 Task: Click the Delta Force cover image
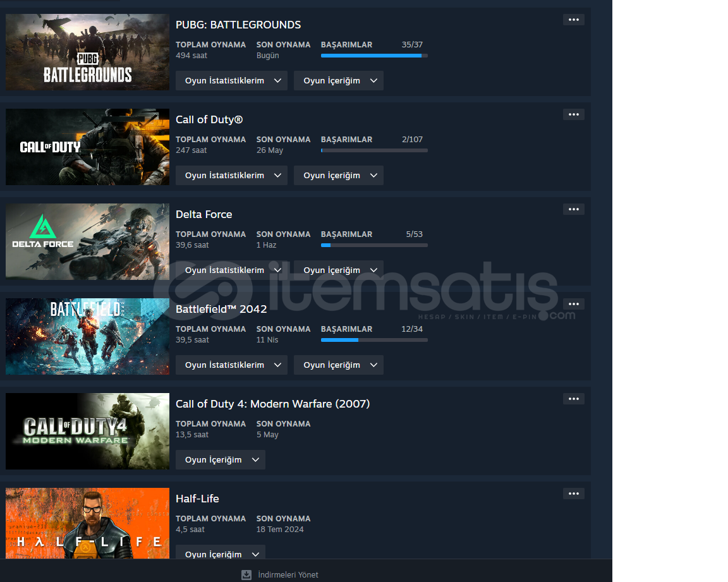(87, 241)
